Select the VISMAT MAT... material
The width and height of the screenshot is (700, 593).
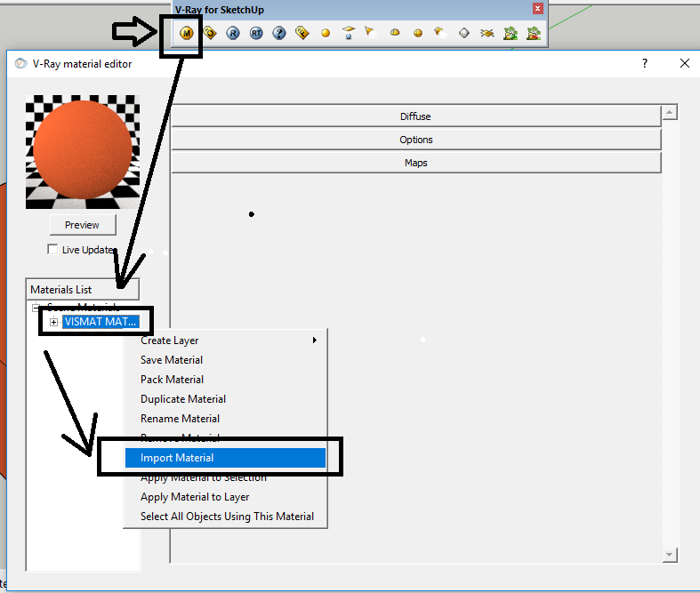pyautogui.click(x=101, y=322)
